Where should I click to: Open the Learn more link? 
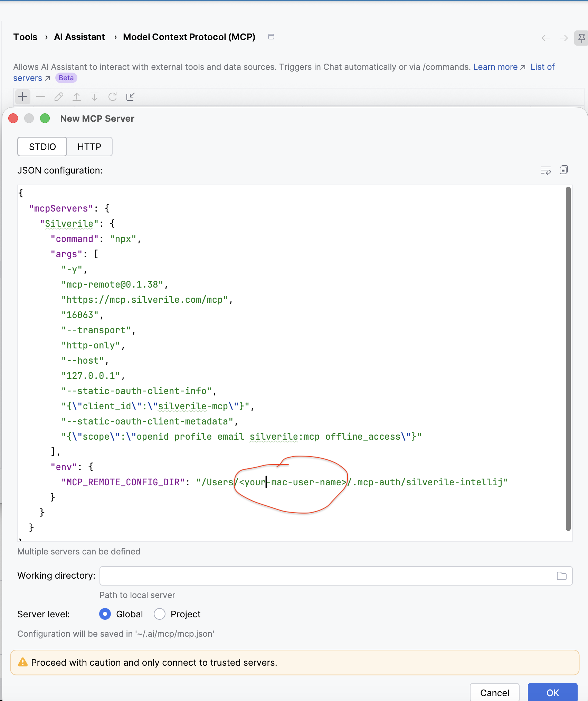(x=499, y=67)
